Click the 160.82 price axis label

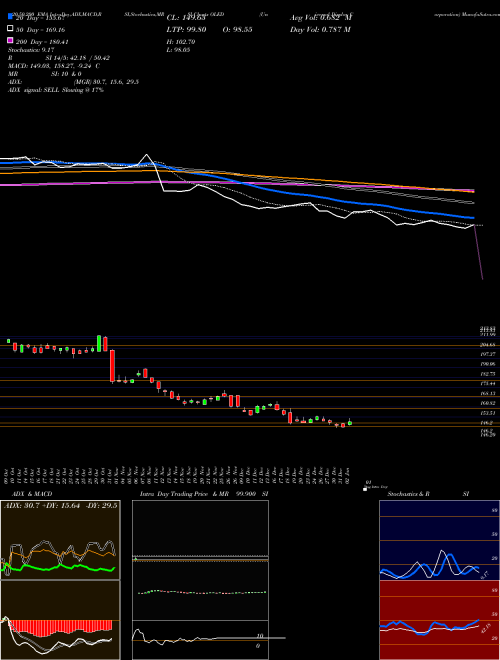coord(489,403)
